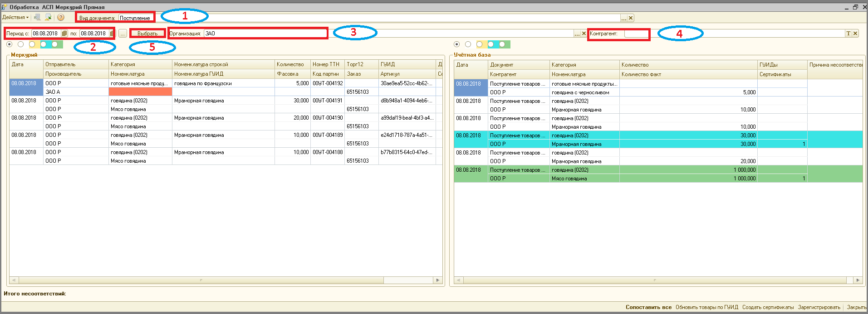Click the period start date input field
The width and height of the screenshot is (868, 314).
[46, 34]
